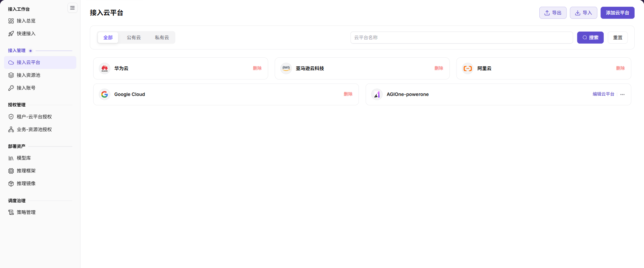Select 接入云平台 in the sidebar
This screenshot has width=644, height=268.
pyautogui.click(x=40, y=62)
